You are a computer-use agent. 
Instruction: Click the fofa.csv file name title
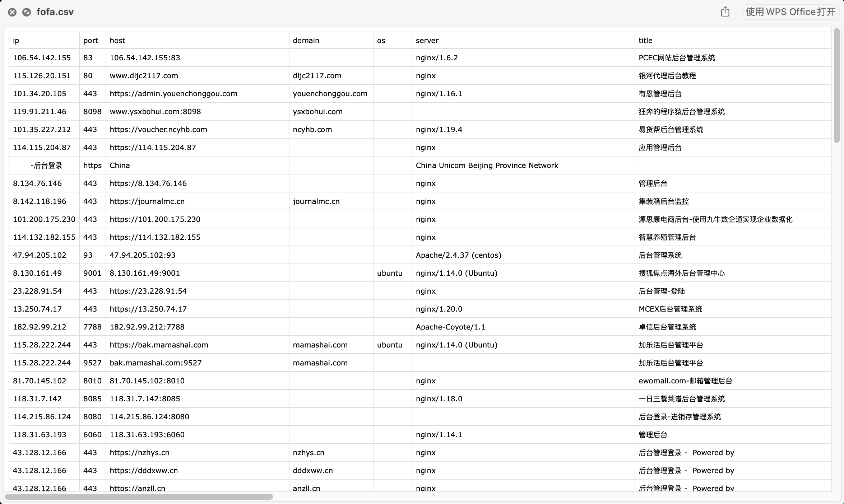point(55,12)
